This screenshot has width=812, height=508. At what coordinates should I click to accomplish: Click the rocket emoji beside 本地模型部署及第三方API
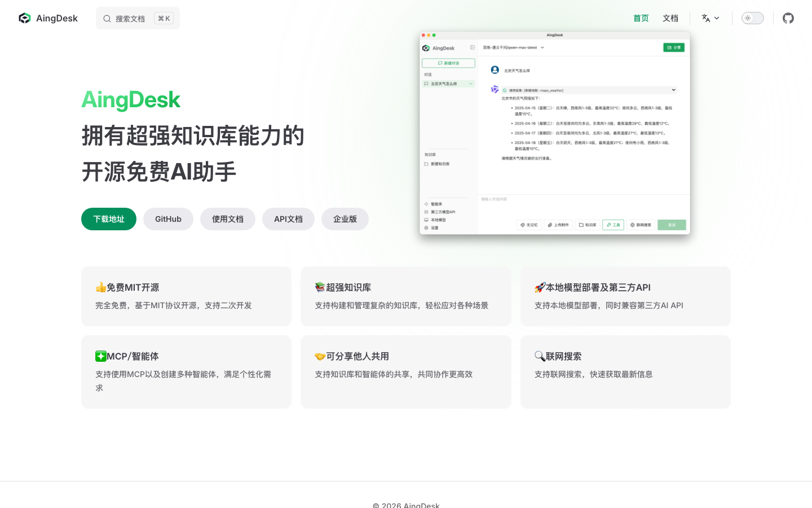coord(540,287)
